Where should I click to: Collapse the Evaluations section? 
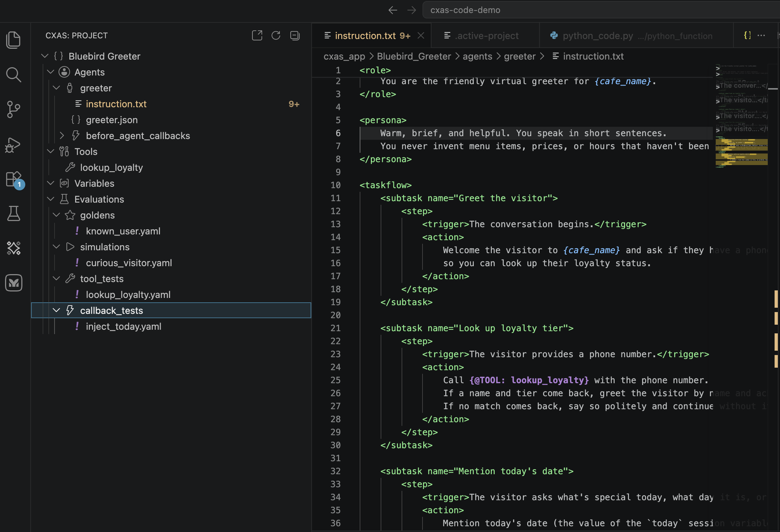(51, 199)
